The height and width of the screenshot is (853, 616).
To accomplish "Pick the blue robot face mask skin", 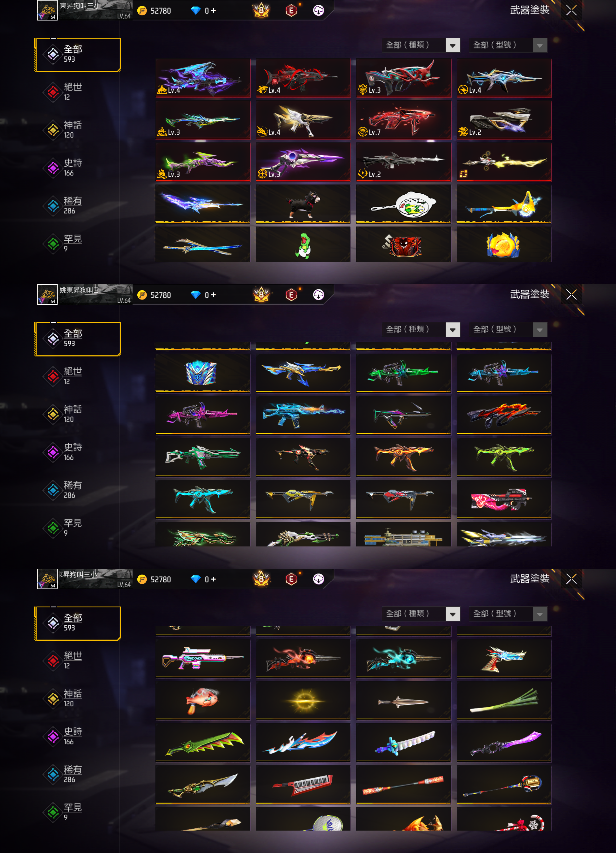I will pyautogui.click(x=203, y=372).
